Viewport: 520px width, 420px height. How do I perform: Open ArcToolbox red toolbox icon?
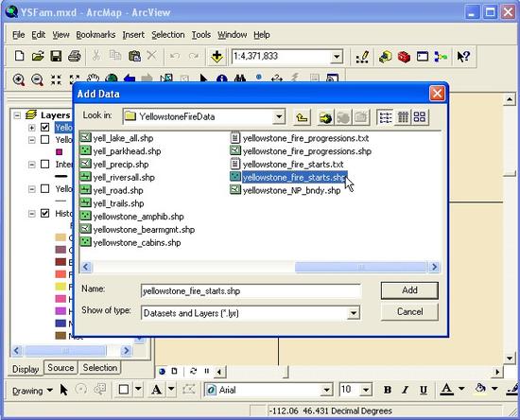coord(404,57)
